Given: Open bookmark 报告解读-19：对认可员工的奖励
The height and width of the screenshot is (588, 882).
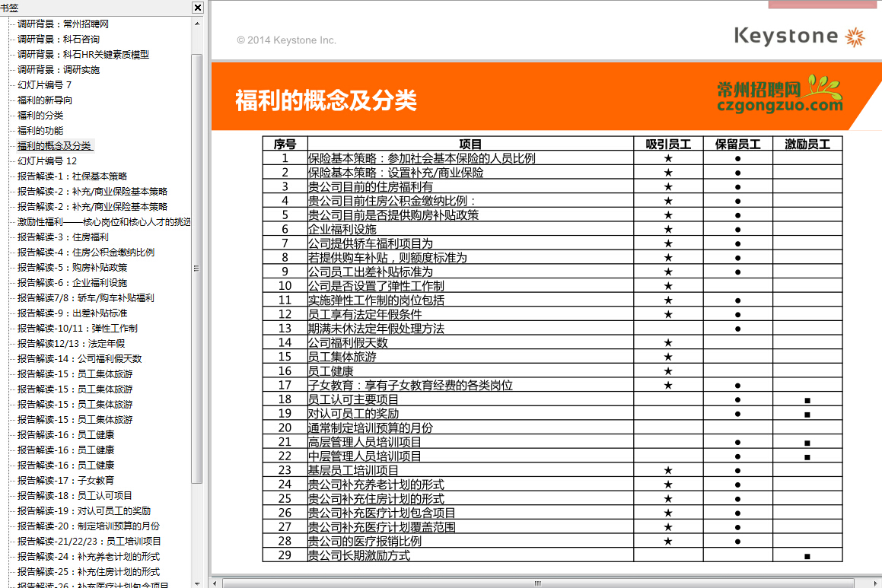Looking at the screenshot, I should 84,510.
